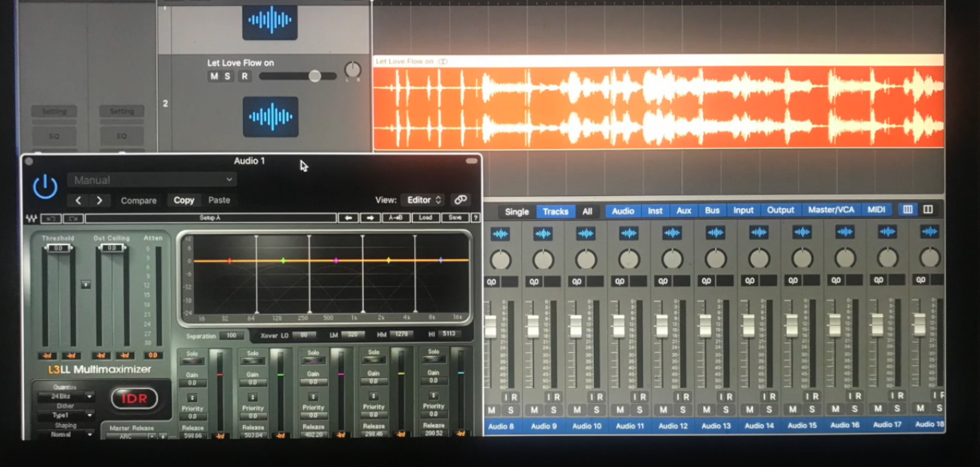Click the Threshold fader handle
This screenshot has width=980, height=467.
click(58, 248)
